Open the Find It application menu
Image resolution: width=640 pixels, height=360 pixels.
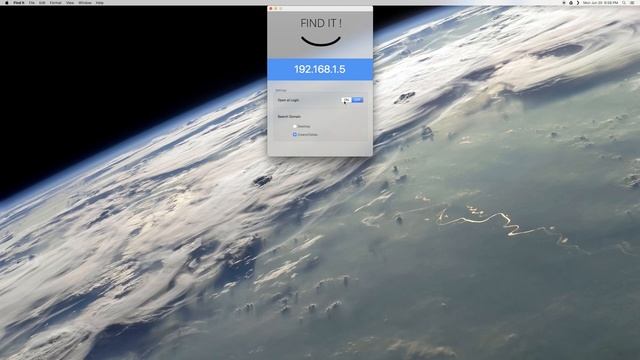pos(19,2)
